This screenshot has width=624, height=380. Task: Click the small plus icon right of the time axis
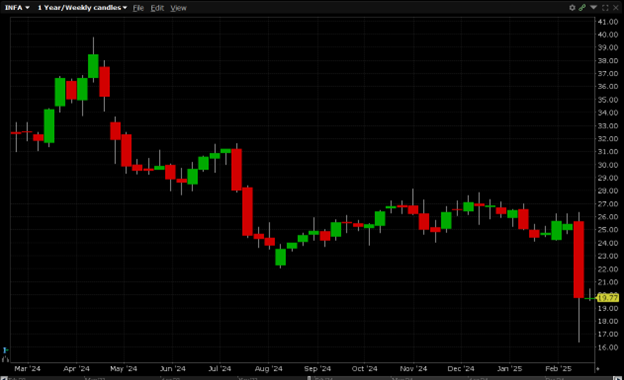pyautogui.click(x=598, y=369)
